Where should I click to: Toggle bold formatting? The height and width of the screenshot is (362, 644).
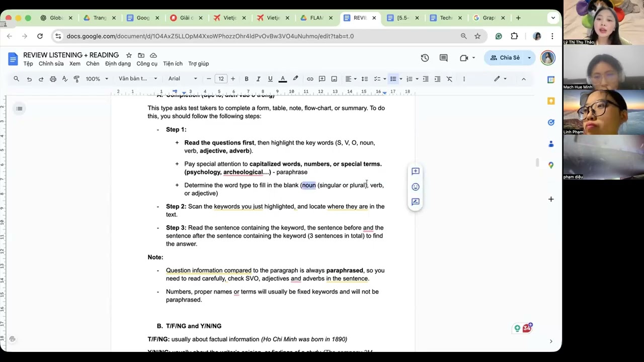click(x=247, y=79)
